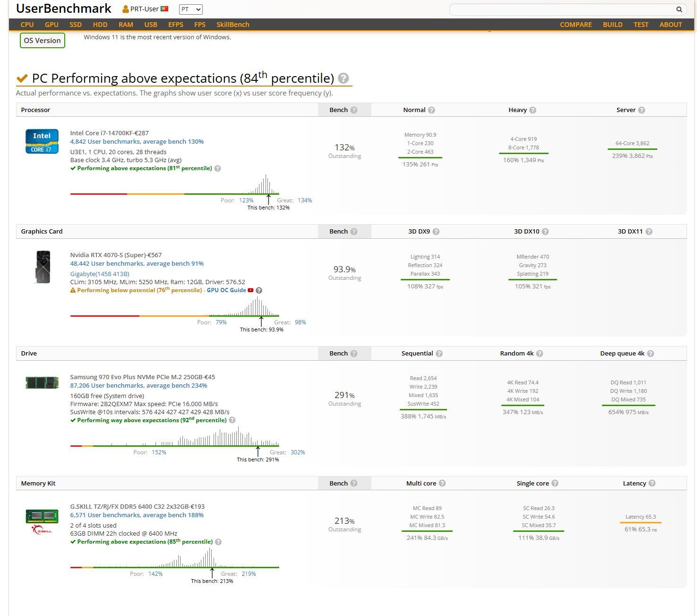Image resolution: width=697 pixels, height=616 pixels.
Task: Open the FPS menu
Action: 200,25
